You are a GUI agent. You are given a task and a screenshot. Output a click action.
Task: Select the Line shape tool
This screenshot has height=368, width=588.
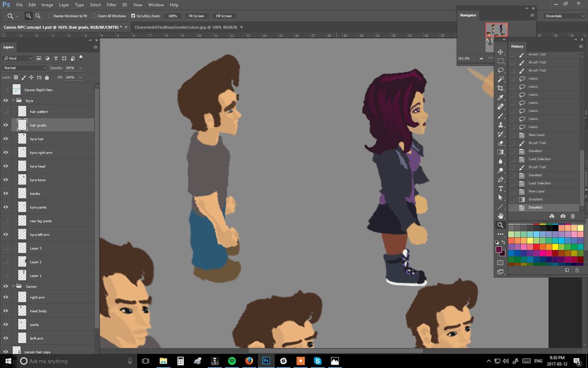tap(500, 207)
